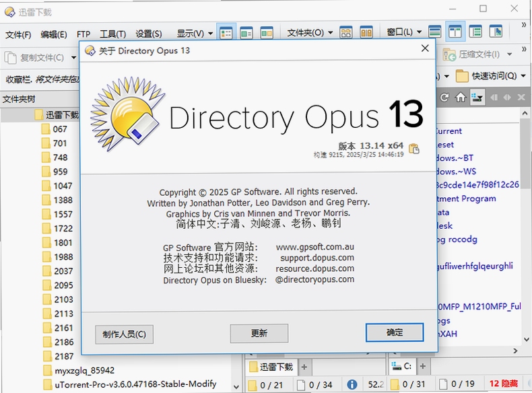This screenshot has height=393, width=532.
Task: Toggle the viewer pane icon
Action: [496, 32]
